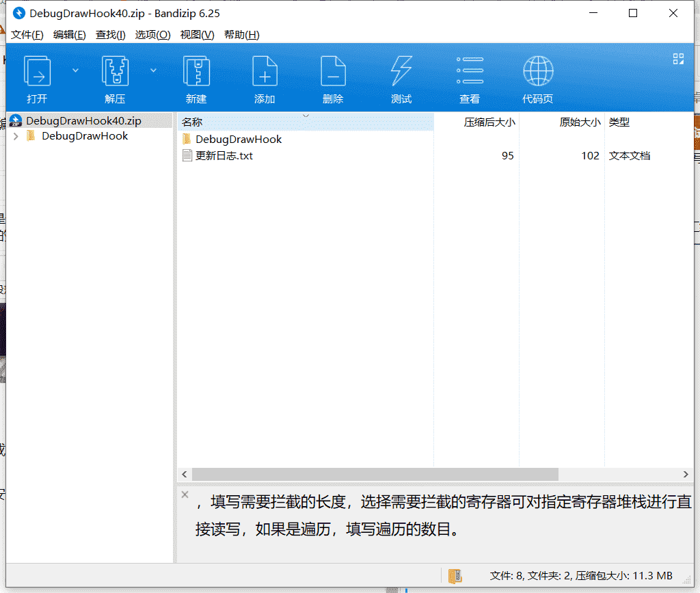Click the 文本文档 type cell
Image resolution: width=700 pixels, height=593 pixels.
tap(630, 156)
